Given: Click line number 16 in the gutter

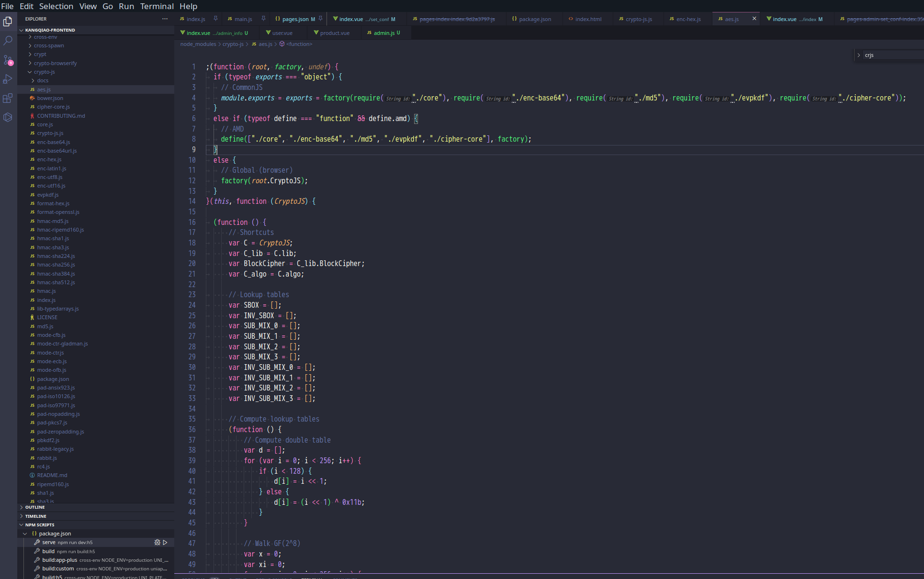Looking at the screenshot, I should coord(192,222).
